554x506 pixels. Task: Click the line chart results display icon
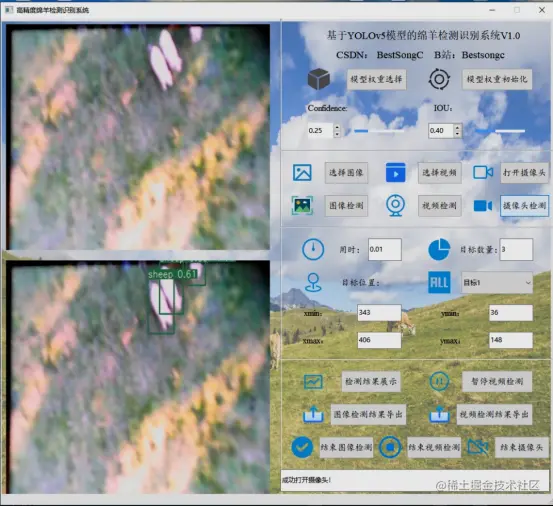point(313,382)
